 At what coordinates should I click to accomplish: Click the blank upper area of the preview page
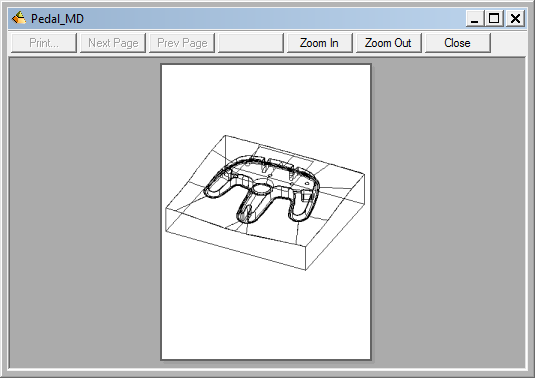pyautogui.click(x=266, y=99)
